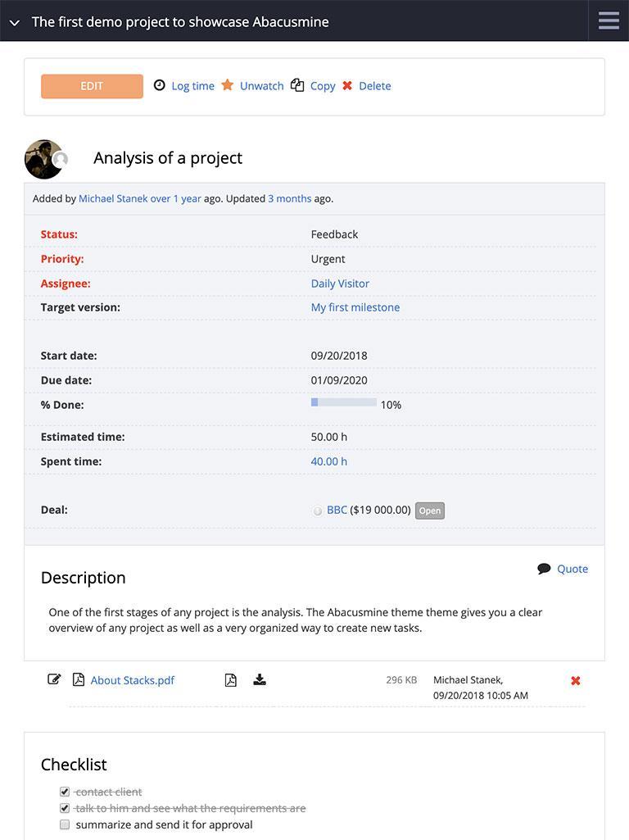Open the 40.00 h spent time link
Viewport: 629px width, 840px height.
point(328,461)
